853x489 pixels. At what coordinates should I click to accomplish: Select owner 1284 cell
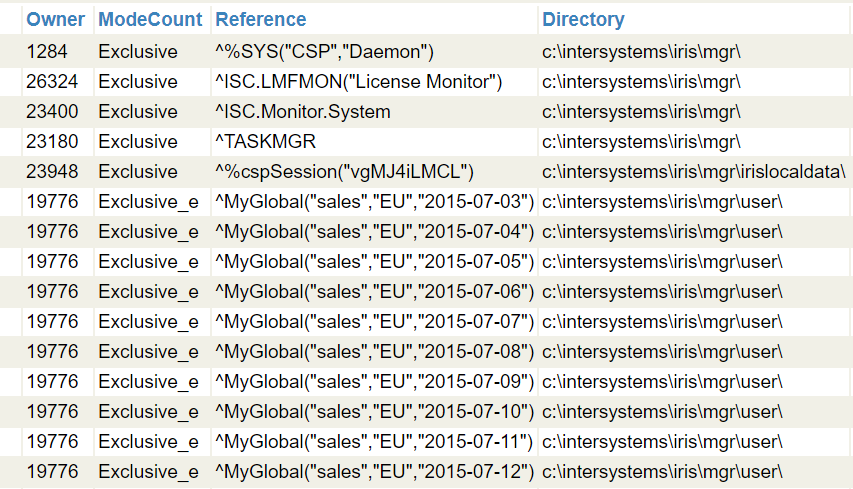[45, 51]
